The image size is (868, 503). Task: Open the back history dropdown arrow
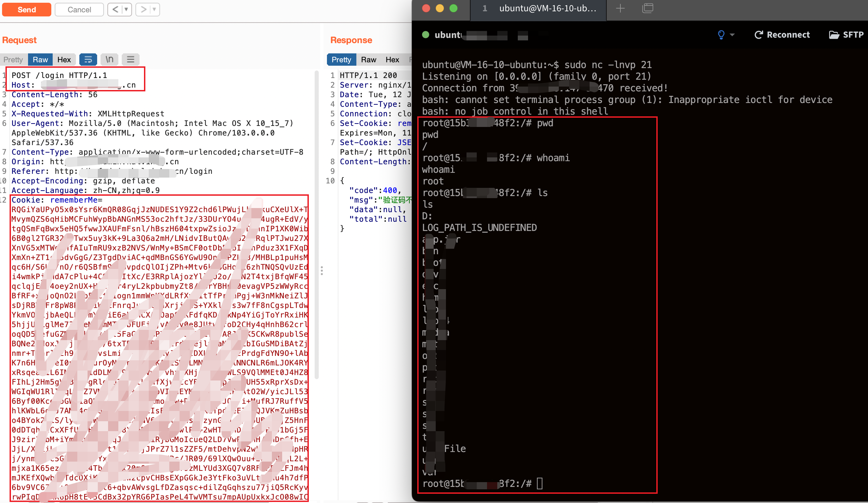click(127, 9)
